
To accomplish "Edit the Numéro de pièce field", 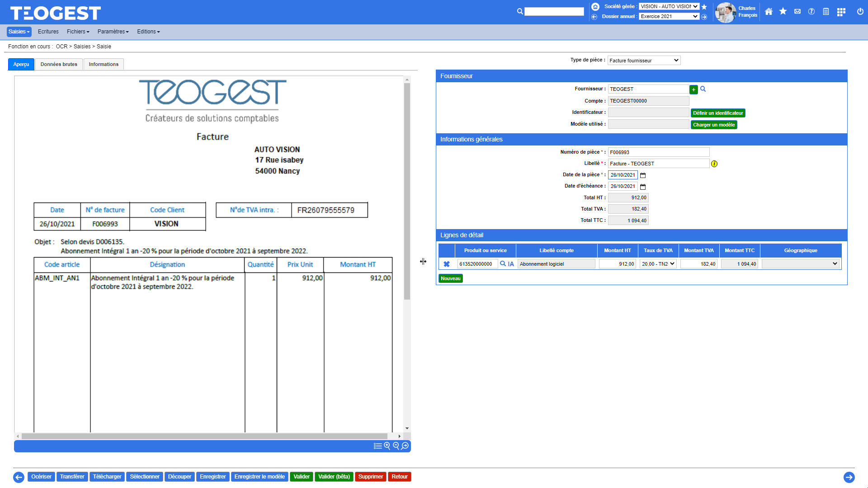I will 658,152.
